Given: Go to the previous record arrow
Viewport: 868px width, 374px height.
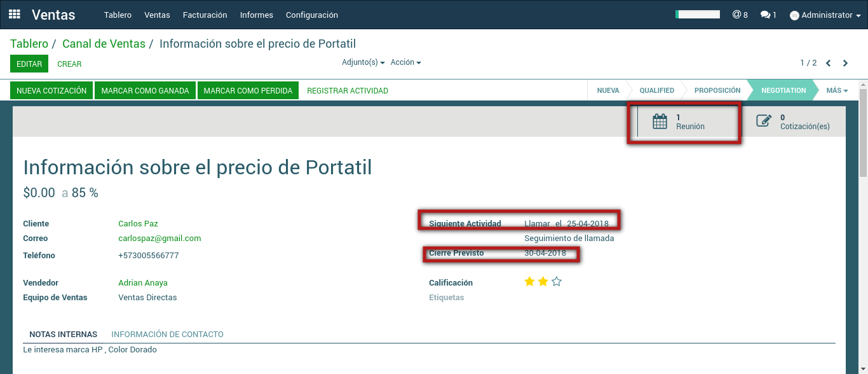Looking at the screenshot, I should (x=829, y=63).
